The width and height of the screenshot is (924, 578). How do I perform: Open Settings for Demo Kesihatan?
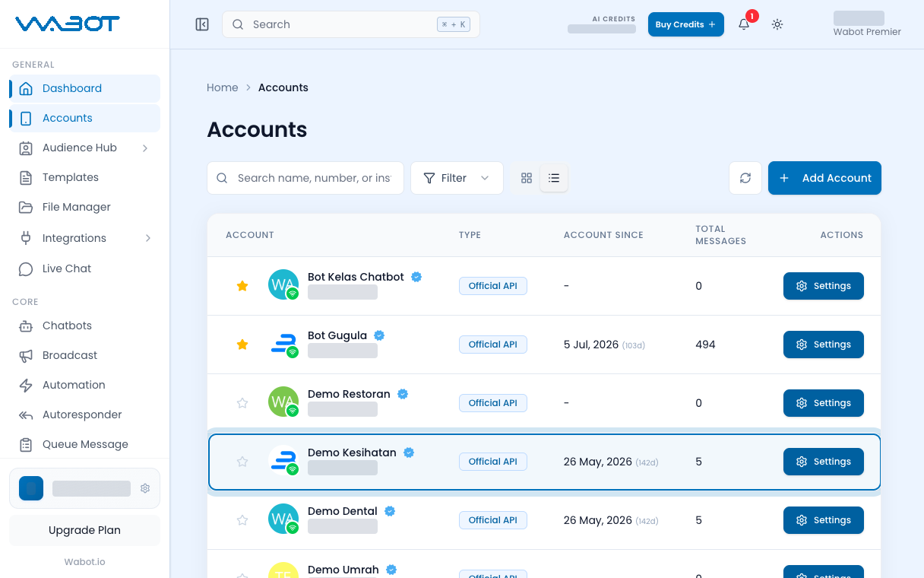(823, 462)
